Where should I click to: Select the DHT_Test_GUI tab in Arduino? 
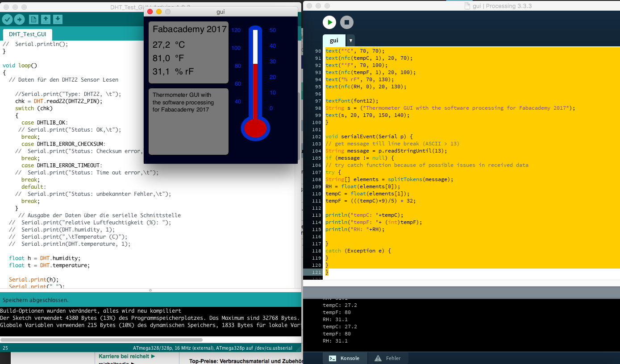(28, 34)
